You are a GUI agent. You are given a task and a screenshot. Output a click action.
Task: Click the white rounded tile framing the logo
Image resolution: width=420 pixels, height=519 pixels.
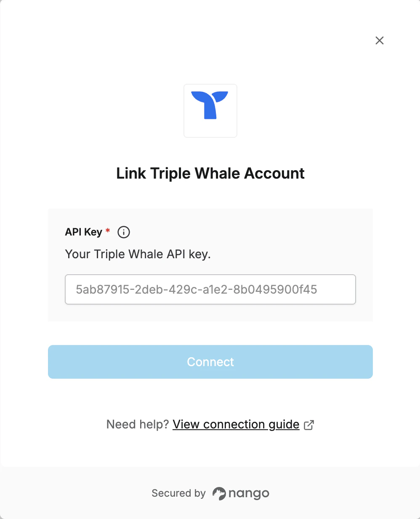(210, 111)
